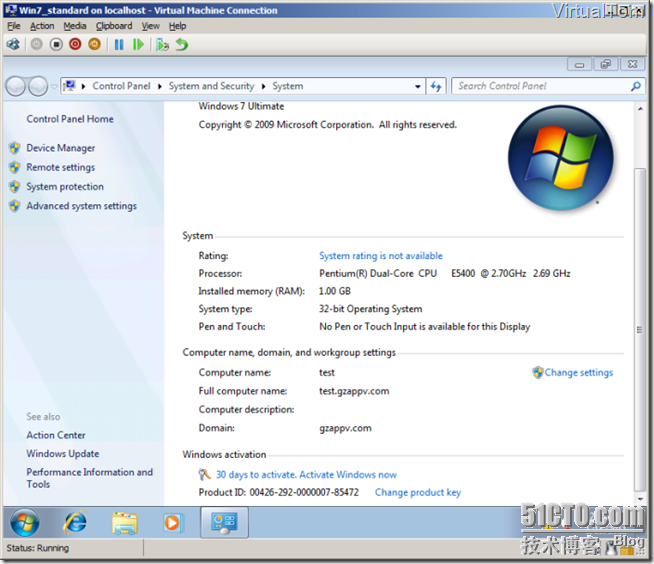Click the 32-bit Operating System value
The image size is (654, 564).
(x=370, y=309)
